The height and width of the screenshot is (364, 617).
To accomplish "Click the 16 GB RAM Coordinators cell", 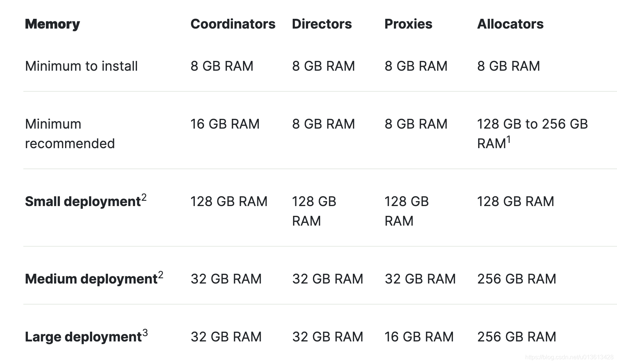I will [225, 124].
